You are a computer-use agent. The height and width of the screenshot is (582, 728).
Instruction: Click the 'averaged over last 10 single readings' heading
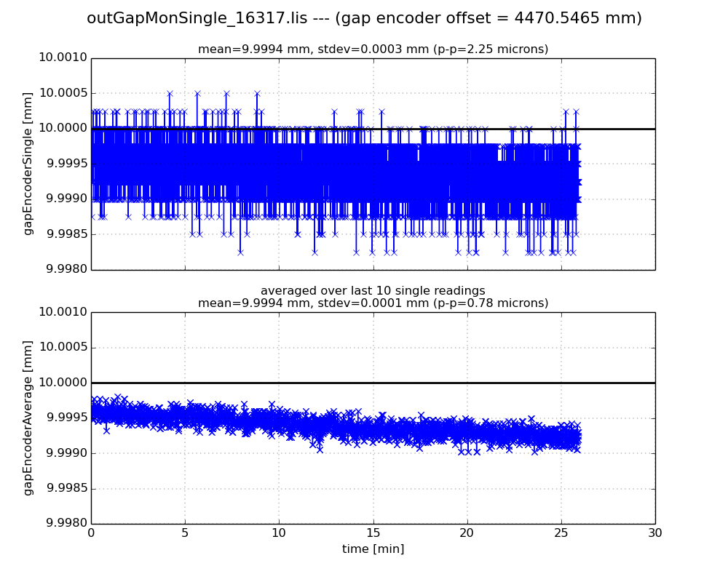coord(373,291)
